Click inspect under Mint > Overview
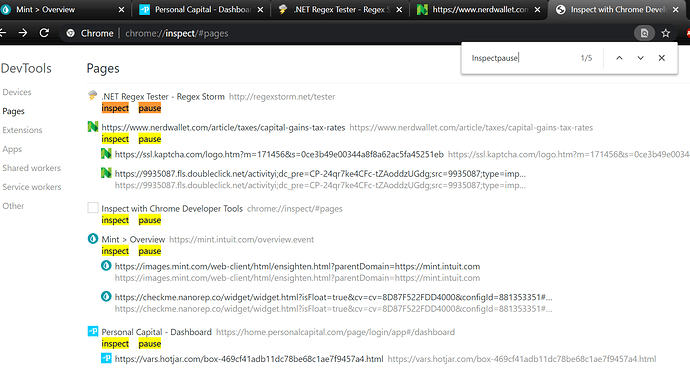This screenshot has height=373, width=690. (x=115, y=251)
